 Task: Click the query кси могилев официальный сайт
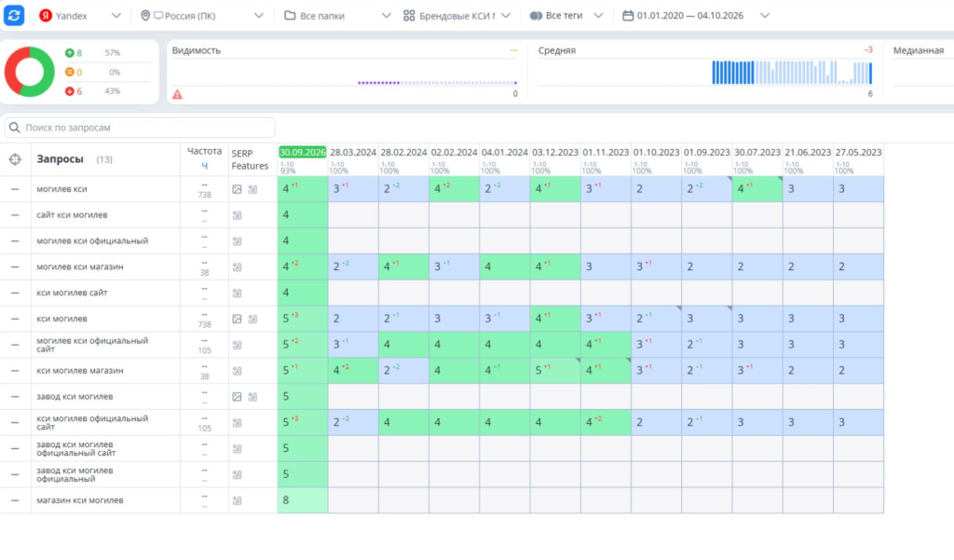coord(92,422)
